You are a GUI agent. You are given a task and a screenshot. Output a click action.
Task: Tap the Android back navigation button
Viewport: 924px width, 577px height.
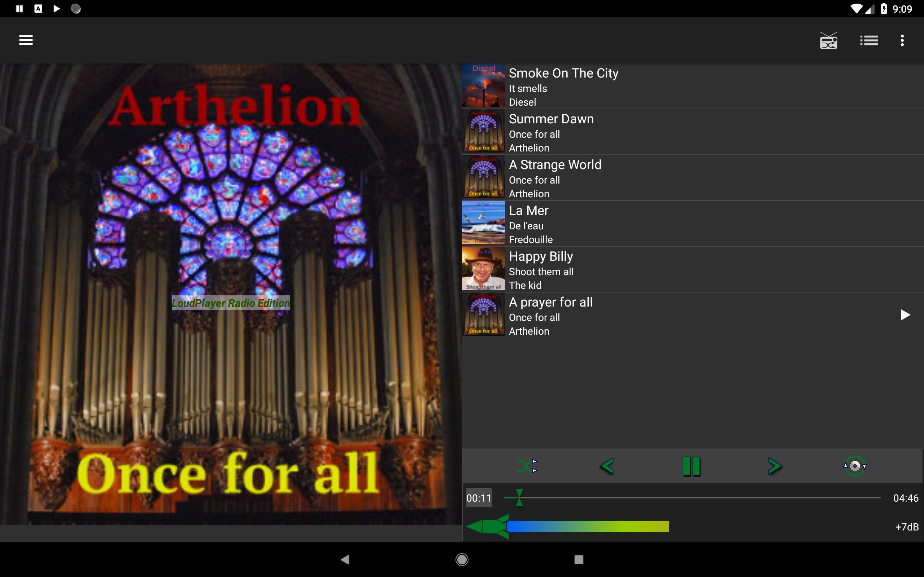pos(345,560)
